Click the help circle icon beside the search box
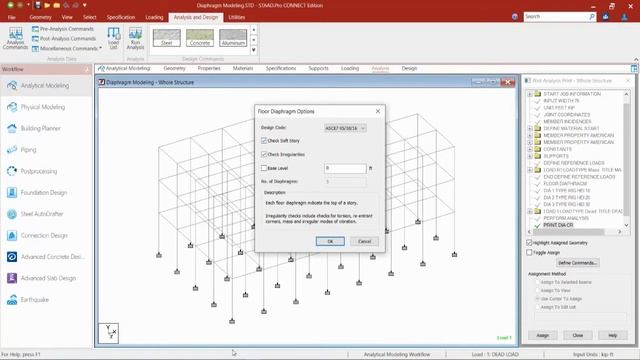The height and width of the screenshot is (360, 640). coord(515,17)
